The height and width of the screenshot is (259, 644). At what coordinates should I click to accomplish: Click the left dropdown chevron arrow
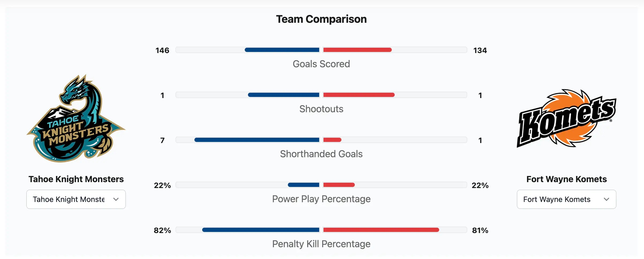(x=116, y=199)
